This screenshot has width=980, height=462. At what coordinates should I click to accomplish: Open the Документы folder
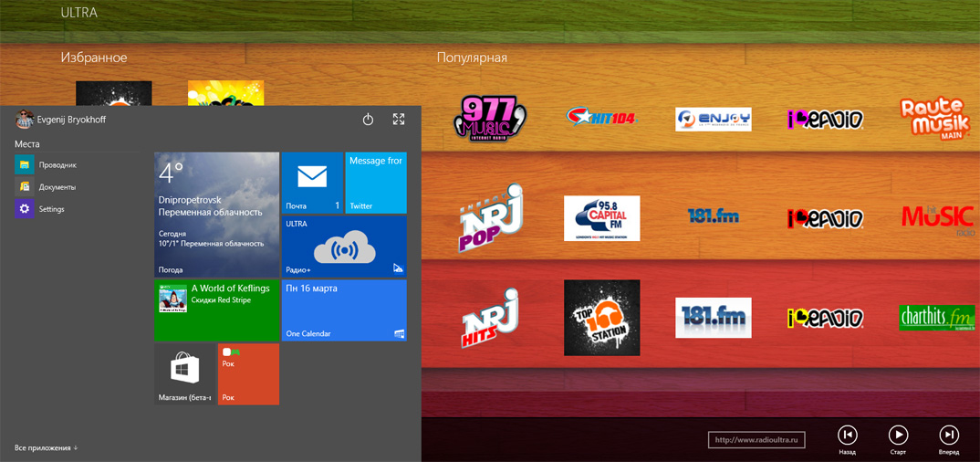tap(47, 187)
